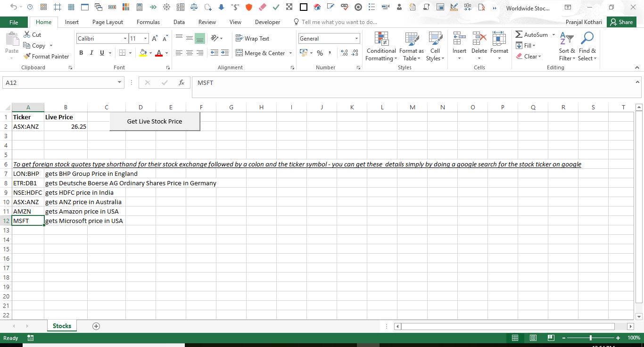Viewport: 644px width, 347px height.
Task: Click the Share button
Action: pos(621,22)
